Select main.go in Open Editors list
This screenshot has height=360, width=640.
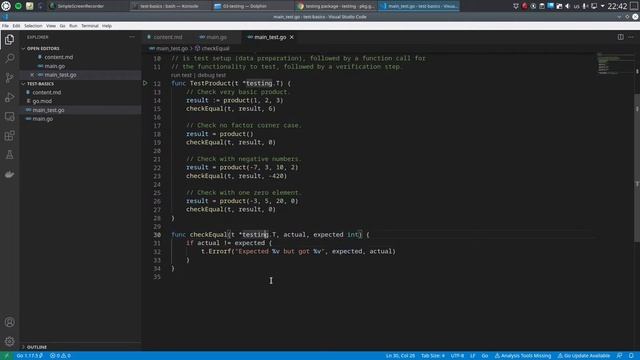click(x=80, y=66)
